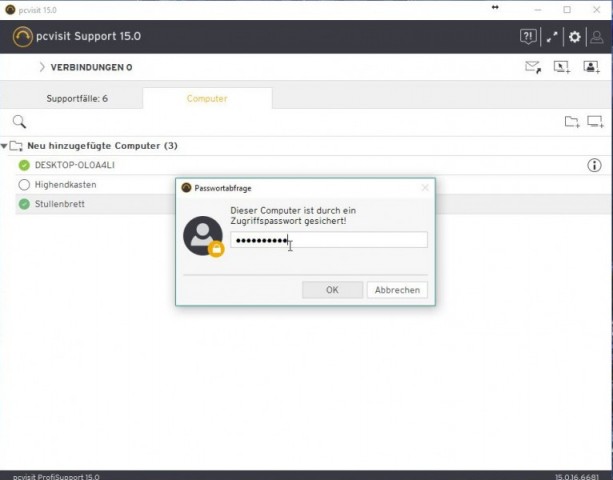Screen dimensions: 613x480
Task: Select the Computer tab
Action: (207, 99)
